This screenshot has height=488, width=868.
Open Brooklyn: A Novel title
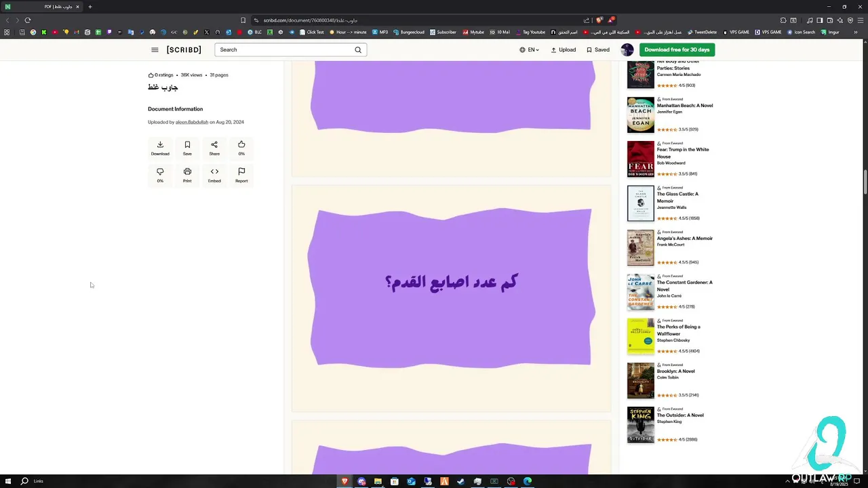tap(675, 371)
